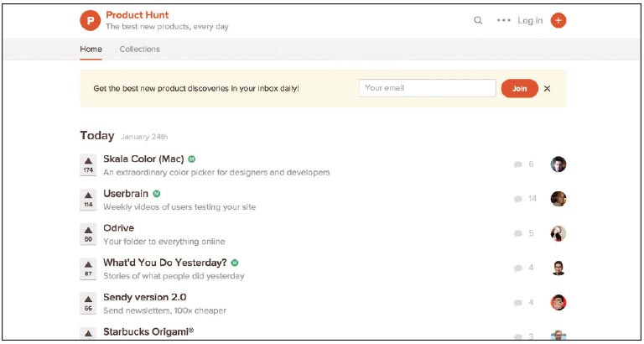Viewport: 644px width, 344px height.
Task: Switch to the Collections tab
Action: point(140,50)
